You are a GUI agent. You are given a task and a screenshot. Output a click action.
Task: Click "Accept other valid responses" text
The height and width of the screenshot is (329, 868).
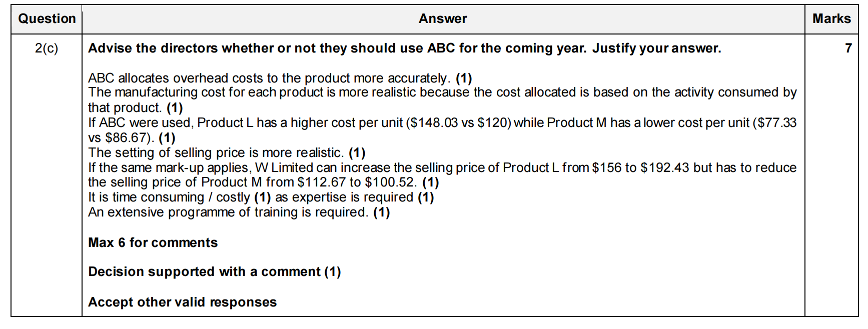(183, 302)
